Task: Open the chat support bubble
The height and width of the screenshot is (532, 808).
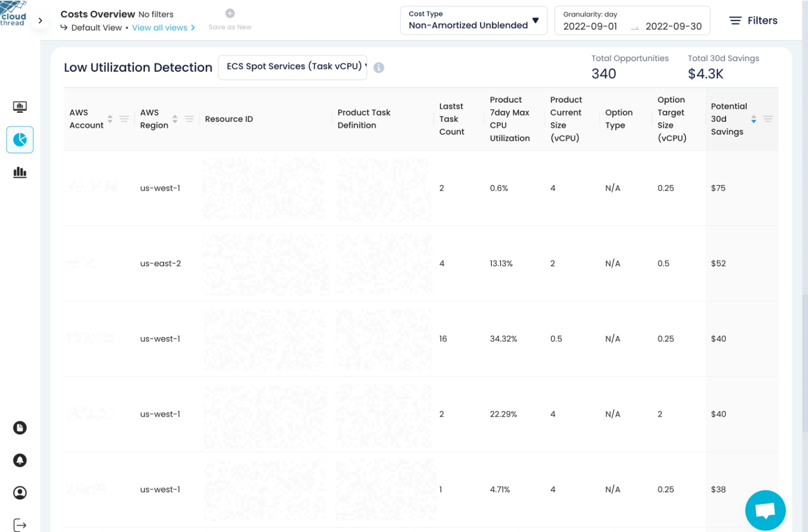Action: (765, 510)
